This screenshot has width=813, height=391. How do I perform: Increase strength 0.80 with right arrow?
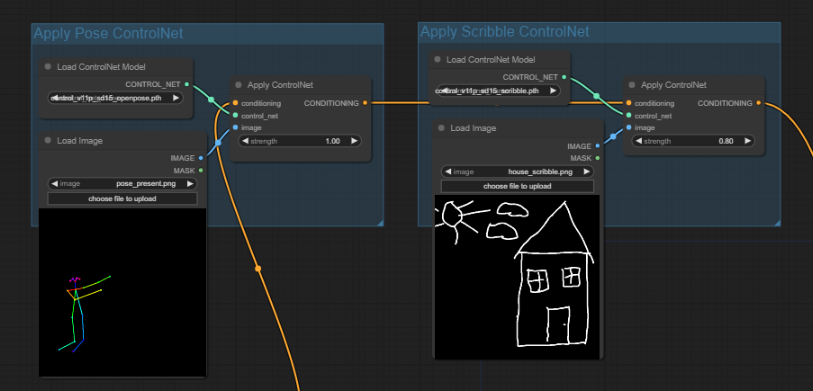click(748, 141)
